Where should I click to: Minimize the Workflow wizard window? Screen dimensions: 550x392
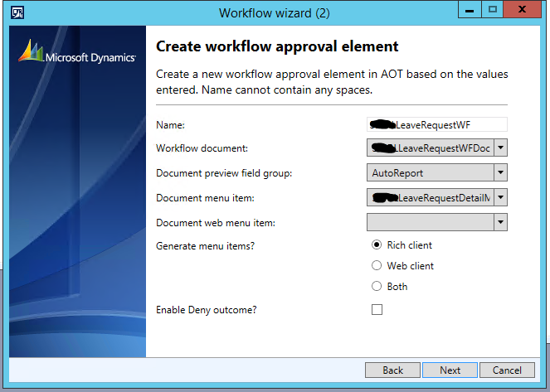tap(470, 9)
